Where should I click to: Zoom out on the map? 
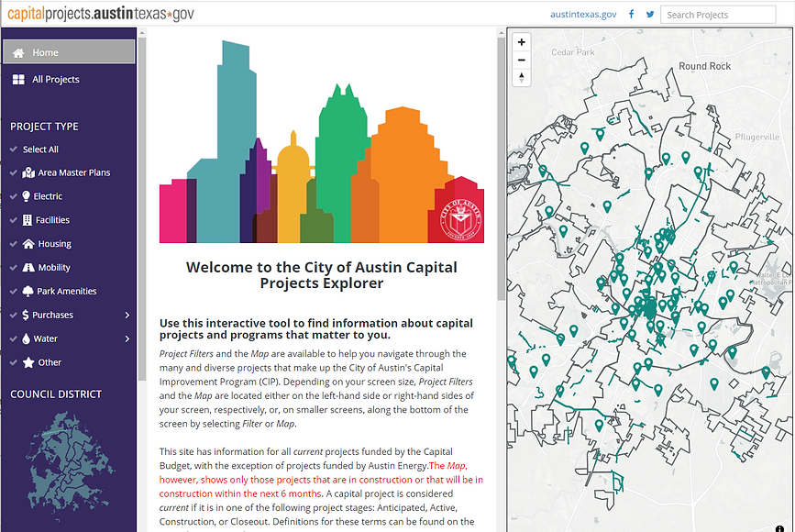coord(521,60)
